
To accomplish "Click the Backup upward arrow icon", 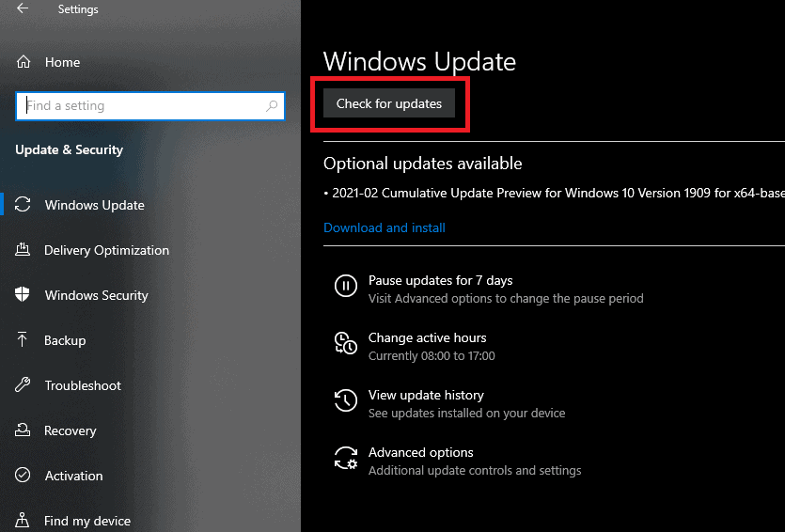I will [x=22, y=339].
